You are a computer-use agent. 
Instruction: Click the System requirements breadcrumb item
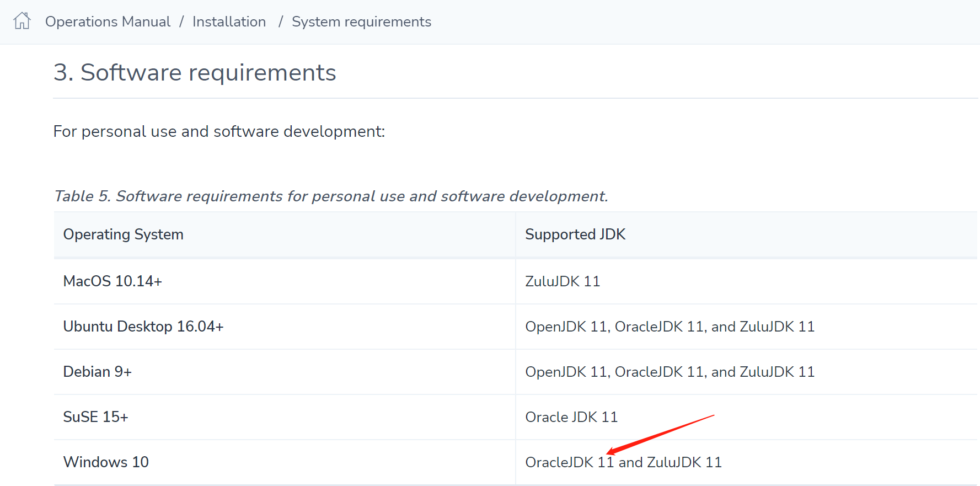pyautogui.click(x=361, y=22)
